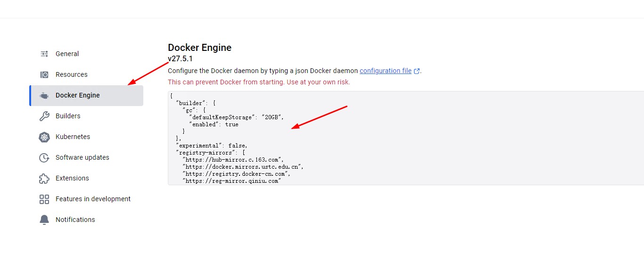This screenshot has height=262, width=644.
Task: Click the hub-mirror.c.163.com mirror URL line
Action: tap(233, 160)
